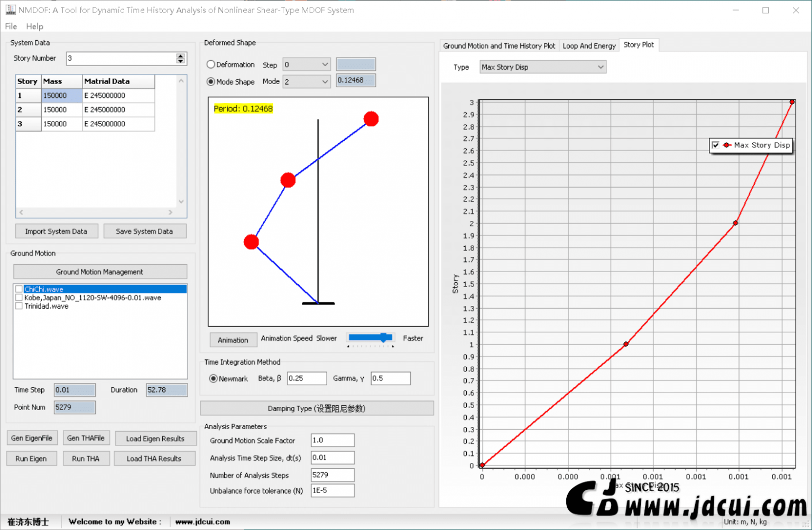The image size is (812, 530).
Task: Open the File menu
Action: pos(10,26)
